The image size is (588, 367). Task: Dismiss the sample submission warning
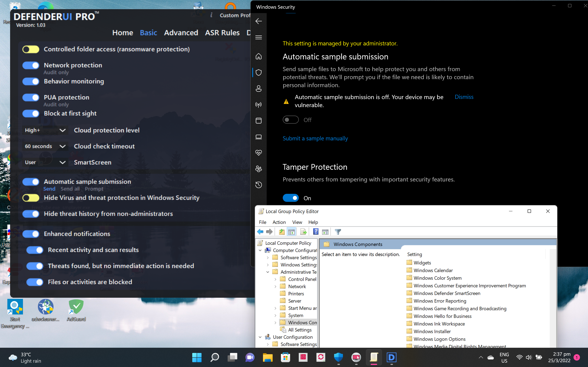coord(464,97)
